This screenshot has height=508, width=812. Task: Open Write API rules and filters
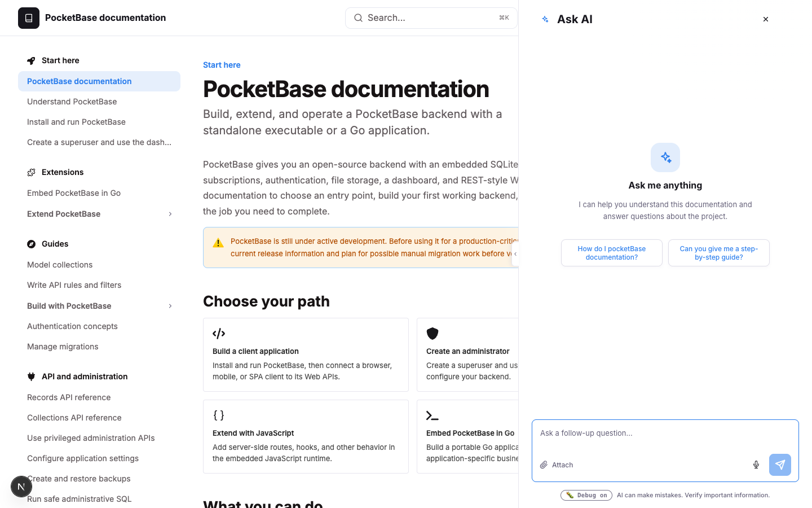click(99, 285)
